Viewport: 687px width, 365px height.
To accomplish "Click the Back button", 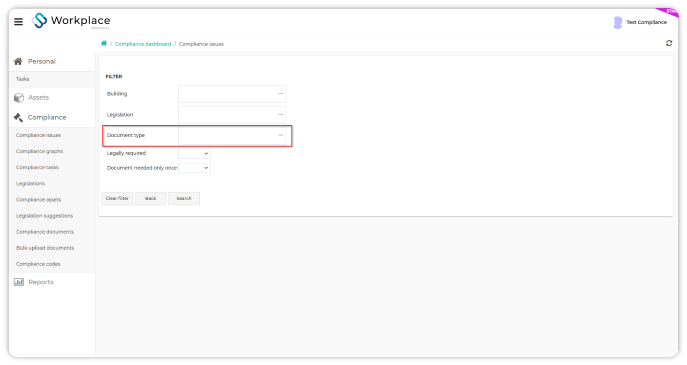I will point(151,198).
